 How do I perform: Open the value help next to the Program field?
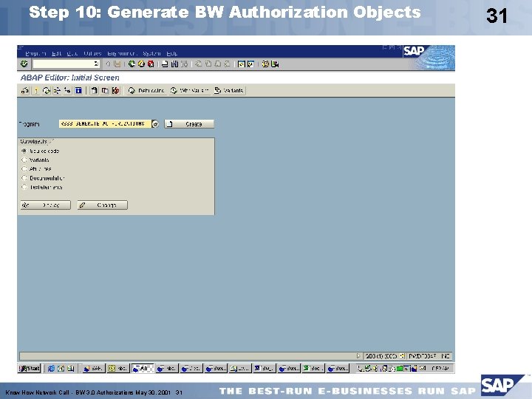[x=155, y=124]
